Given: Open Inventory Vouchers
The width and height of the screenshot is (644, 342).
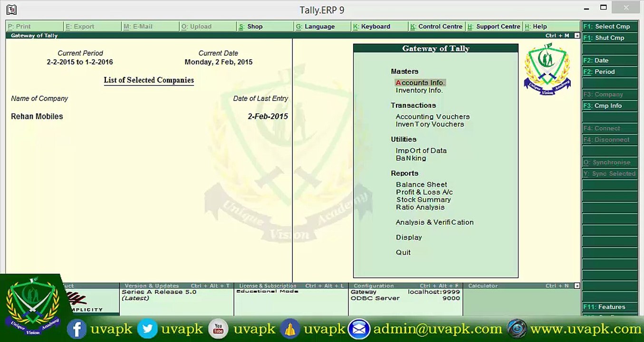Looking at the screenshot, I should pyautogui.click(x=430, y=124).
